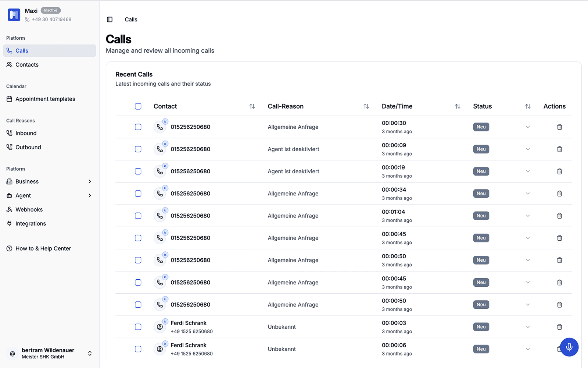The image size is (588, 368).
Task: Open Appointment templates
Action: pyautogui.click(x=50, y=99)
